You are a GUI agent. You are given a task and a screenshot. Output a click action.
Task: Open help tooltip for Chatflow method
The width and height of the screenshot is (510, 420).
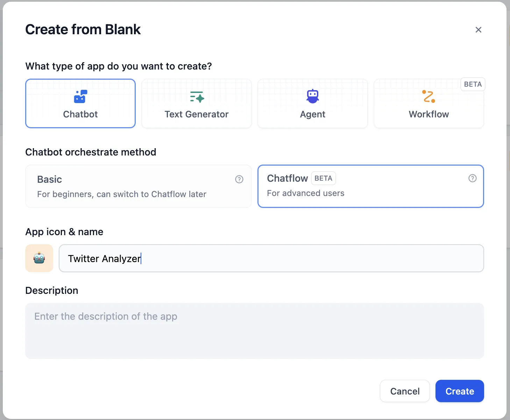click(x=472, y=178)
